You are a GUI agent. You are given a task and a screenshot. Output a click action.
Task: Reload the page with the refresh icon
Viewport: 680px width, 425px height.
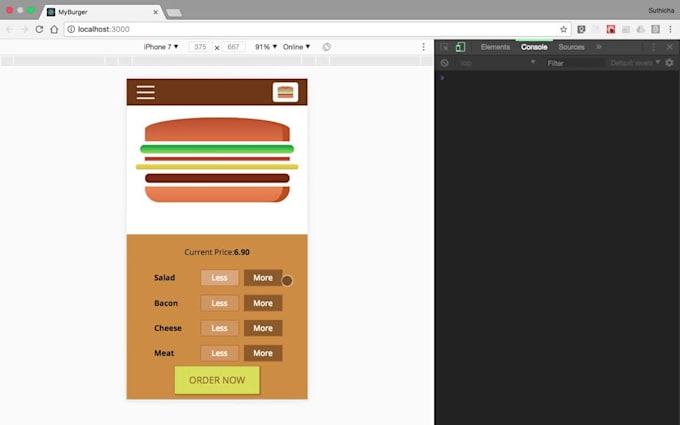click(x=39, y=29)
